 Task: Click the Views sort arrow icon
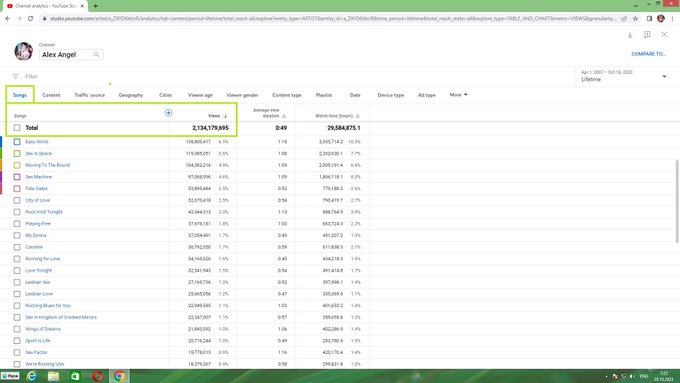226,116
